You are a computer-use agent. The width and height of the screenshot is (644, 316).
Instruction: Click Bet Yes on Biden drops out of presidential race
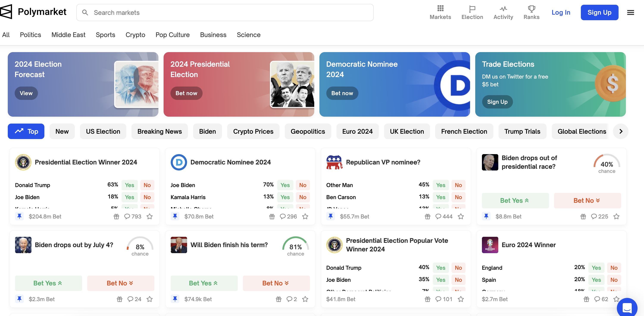click(x=515, y=200)
